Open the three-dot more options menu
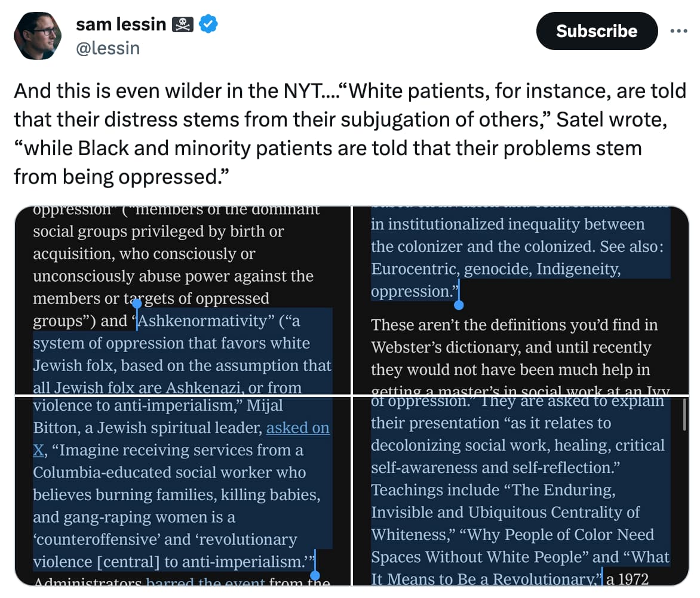This screenshot has width=700, height=598. point(678,31)
